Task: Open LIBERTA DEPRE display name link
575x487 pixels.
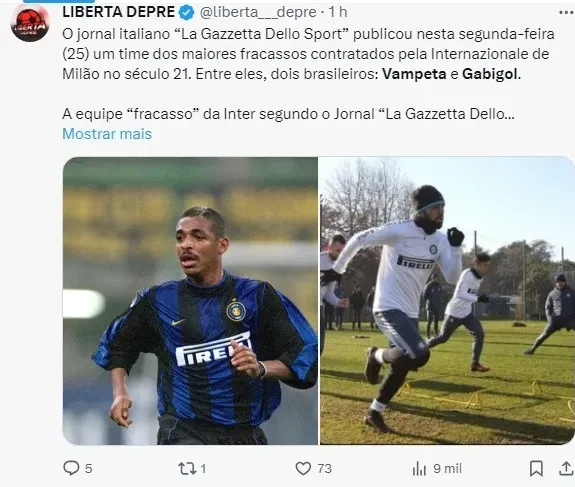Action: pos(118,12)
